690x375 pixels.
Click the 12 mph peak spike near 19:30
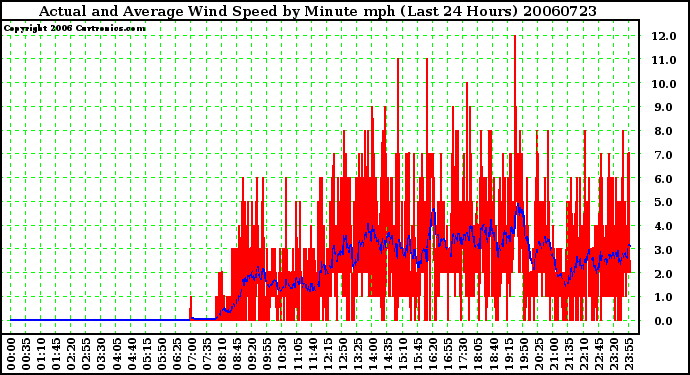[514, 70]
